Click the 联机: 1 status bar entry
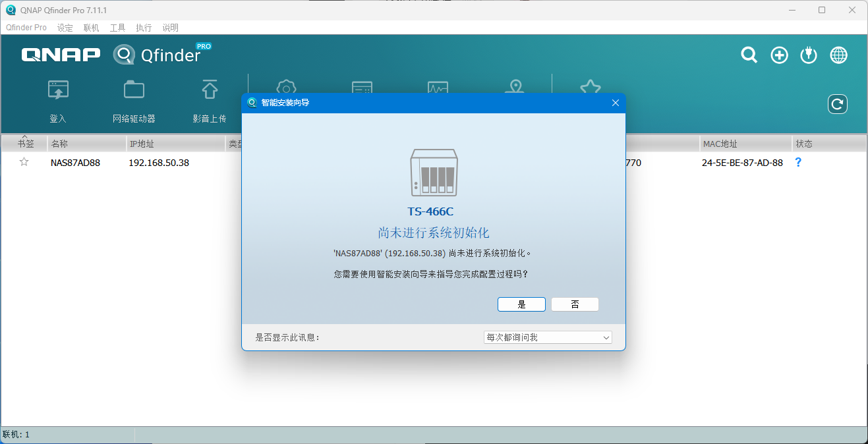The width and height of the screenshot is (868, 444). click(16, 435)
